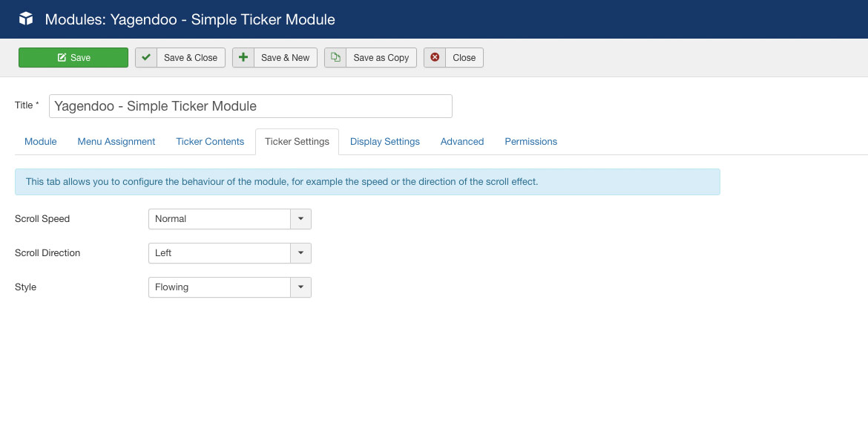Click the red X icon on Close
The height and width of the screenshot is (441, 868).
point(435,58)
